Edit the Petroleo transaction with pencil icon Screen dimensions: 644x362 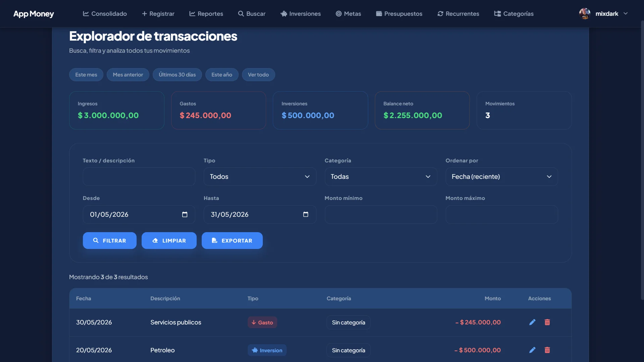click(x=532, y=350)
